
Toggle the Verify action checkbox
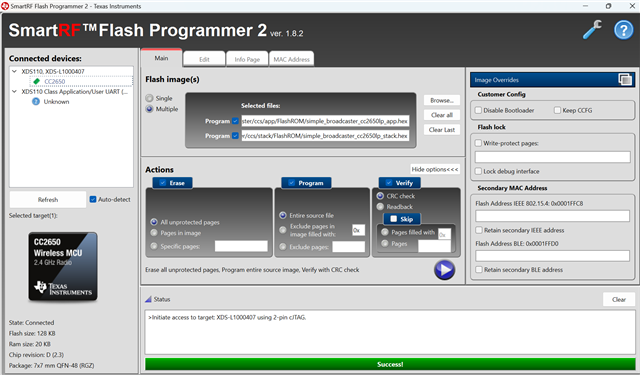coord(389,183)
